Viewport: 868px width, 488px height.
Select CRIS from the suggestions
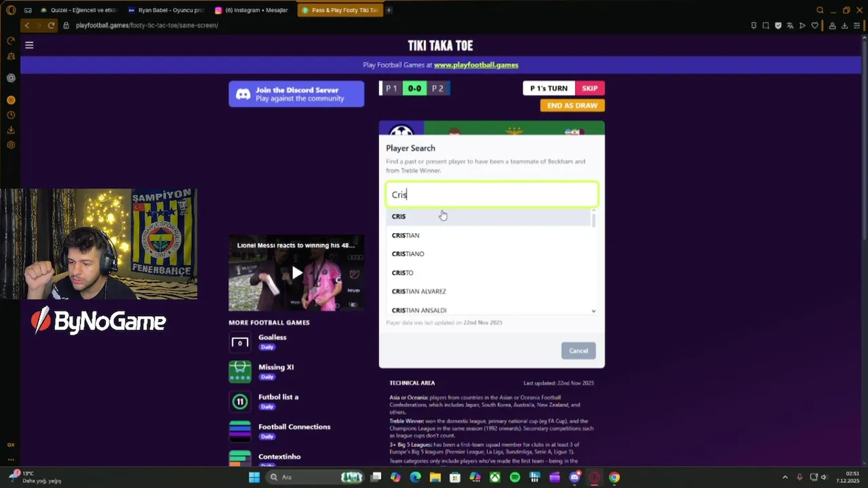point(488,216)
